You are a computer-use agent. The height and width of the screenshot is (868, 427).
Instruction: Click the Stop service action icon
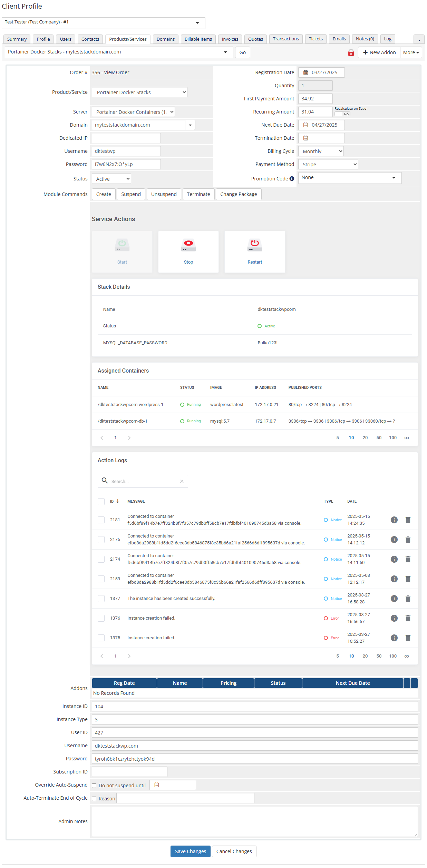[x=188, y=245]
